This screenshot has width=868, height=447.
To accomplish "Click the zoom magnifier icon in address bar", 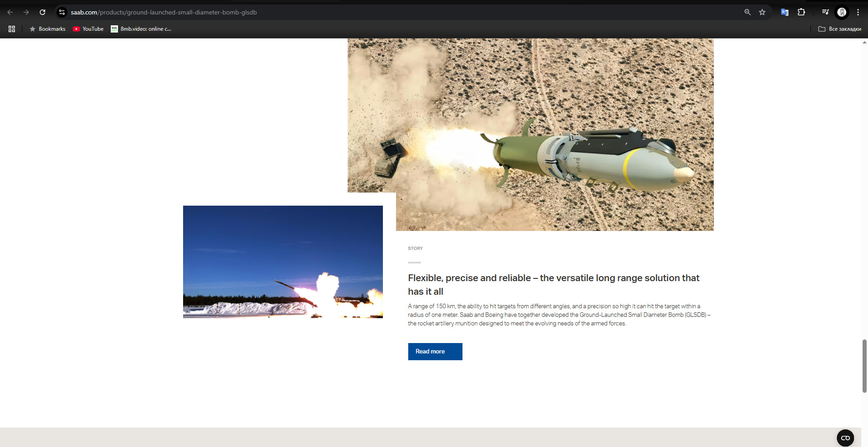I will click(747, 12).
